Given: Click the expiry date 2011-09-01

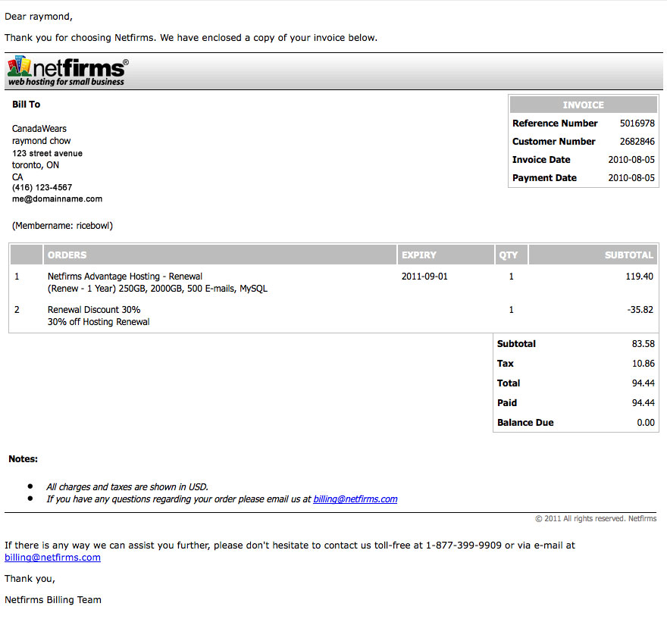Looking at the screenshot, I should click(424, 277).
